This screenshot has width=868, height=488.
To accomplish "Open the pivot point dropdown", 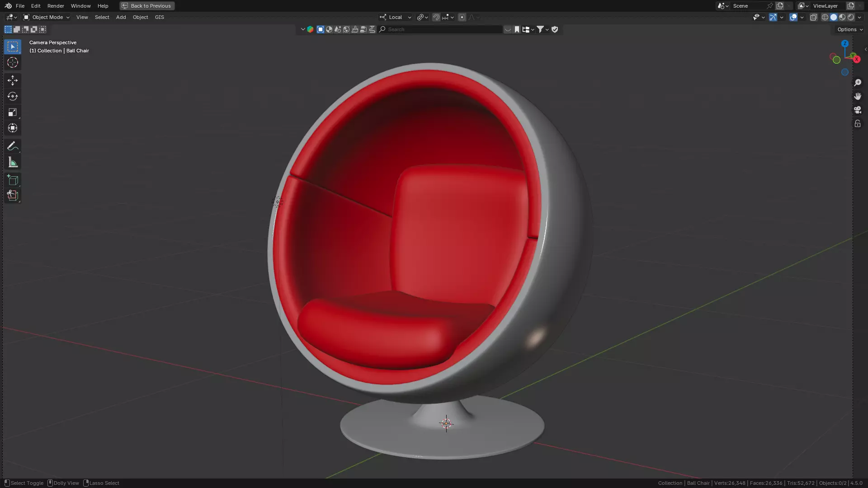I will click(x=422, y=17).
